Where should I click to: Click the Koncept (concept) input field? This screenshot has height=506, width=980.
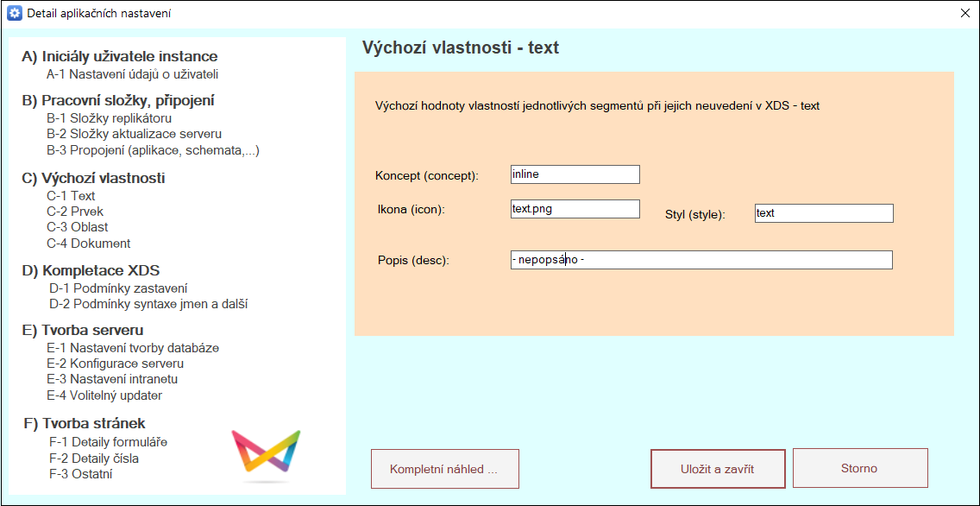coord(575,174)
